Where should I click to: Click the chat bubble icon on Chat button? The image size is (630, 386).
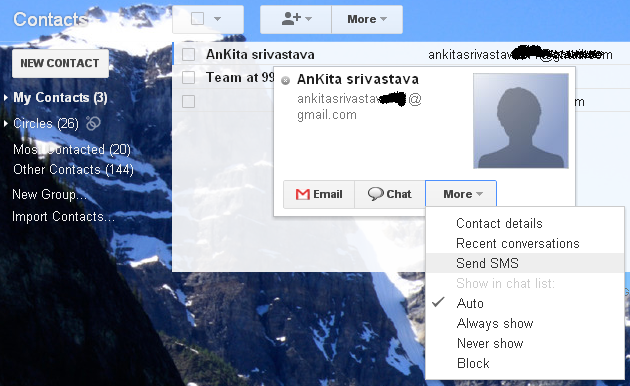[x=376, y=194]
